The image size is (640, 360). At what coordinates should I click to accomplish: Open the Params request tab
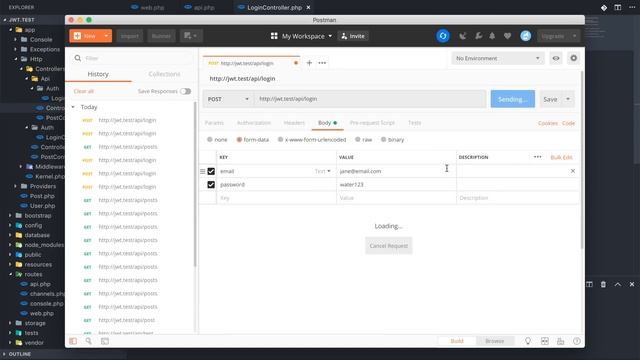(x=214, y=123)
